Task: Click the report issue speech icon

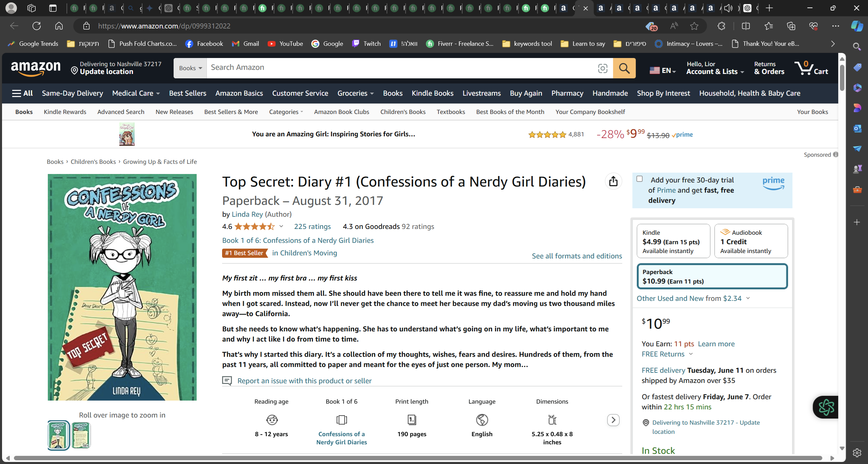Action: click(x=227, y=381)
